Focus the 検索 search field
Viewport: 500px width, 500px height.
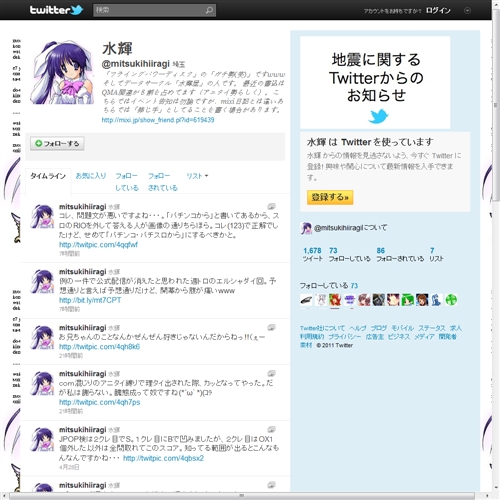tap(154, 10)
